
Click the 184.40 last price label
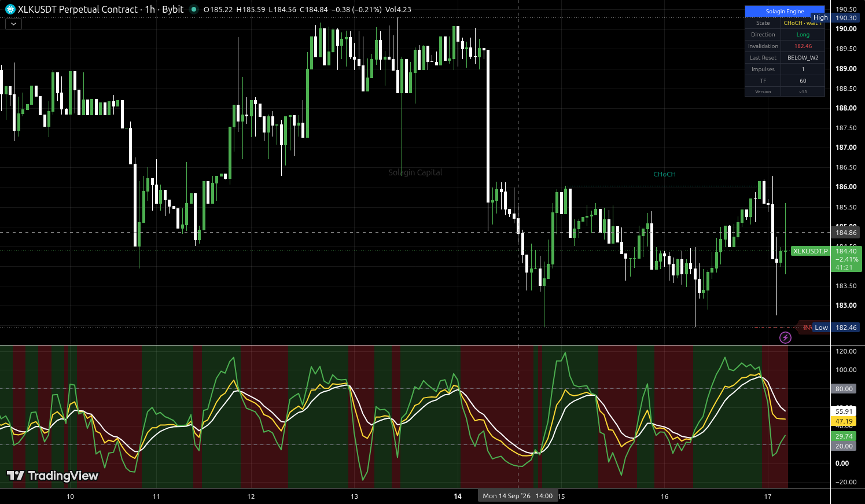pos(846,251)
